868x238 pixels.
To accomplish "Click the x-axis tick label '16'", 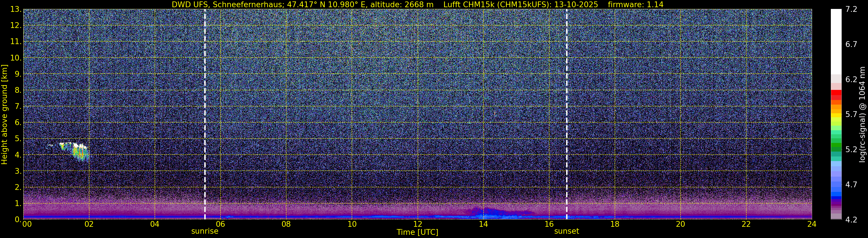I will point(549,224).
